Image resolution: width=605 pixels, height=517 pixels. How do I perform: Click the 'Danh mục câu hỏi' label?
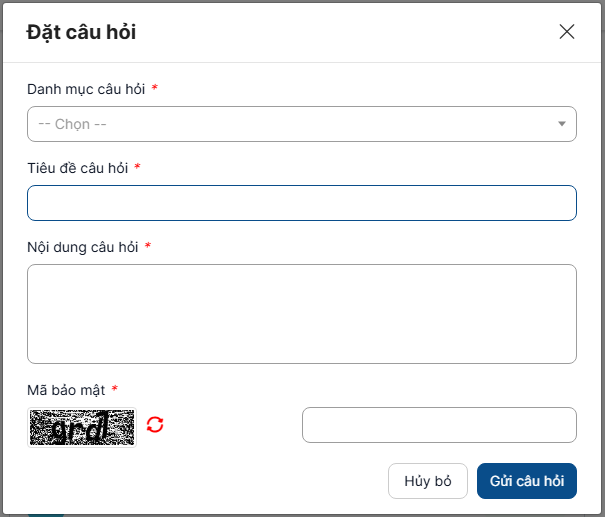[x=86, y=89]
